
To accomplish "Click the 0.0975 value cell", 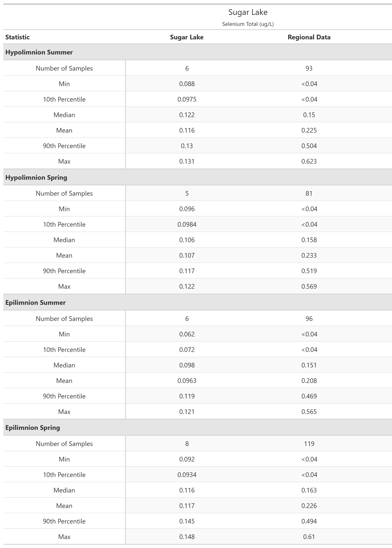I will point(187,99).
